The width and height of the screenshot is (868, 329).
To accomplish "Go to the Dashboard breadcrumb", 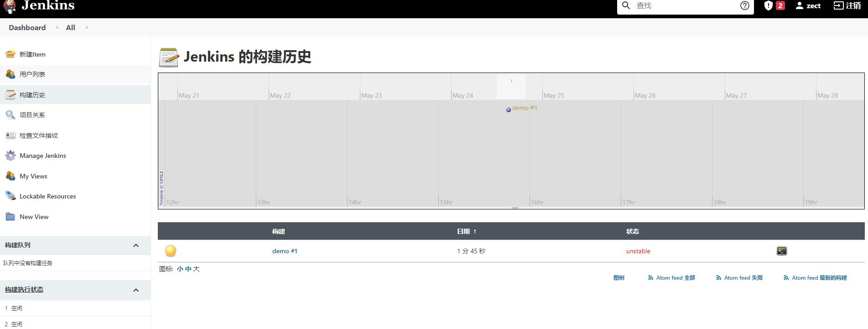I will (x=27, y=27).
